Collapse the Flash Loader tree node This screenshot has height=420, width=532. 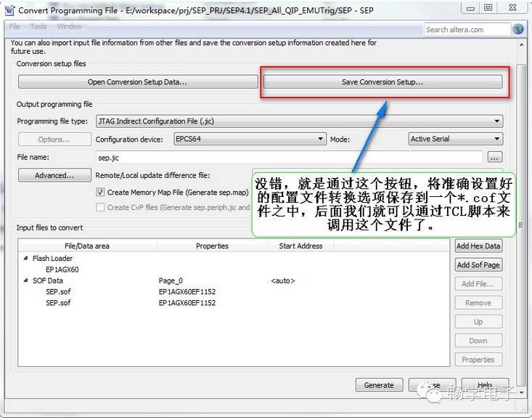pyautogui.click(x=25, y=258)
